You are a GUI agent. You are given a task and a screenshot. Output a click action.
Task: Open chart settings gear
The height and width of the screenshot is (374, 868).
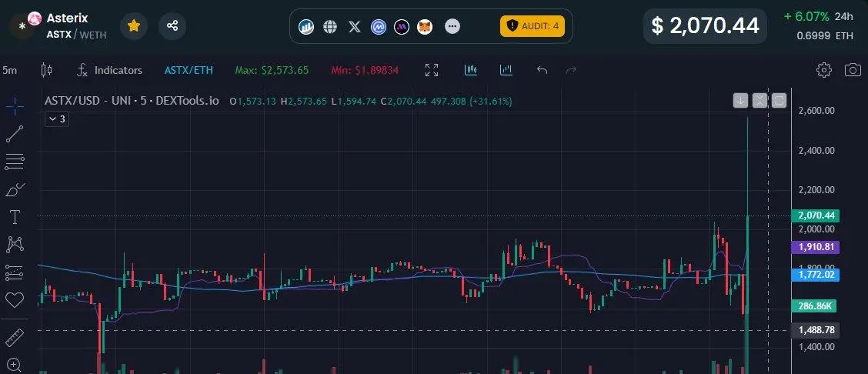pyautogui.click(x=823, y=70)
